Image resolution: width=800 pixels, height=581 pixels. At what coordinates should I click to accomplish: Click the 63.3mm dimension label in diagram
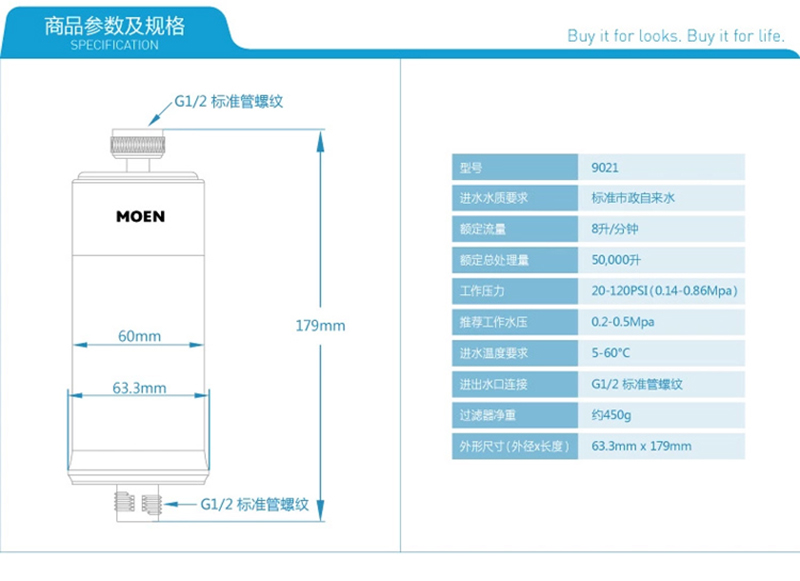pyautogui.click(x=139, y=388)
